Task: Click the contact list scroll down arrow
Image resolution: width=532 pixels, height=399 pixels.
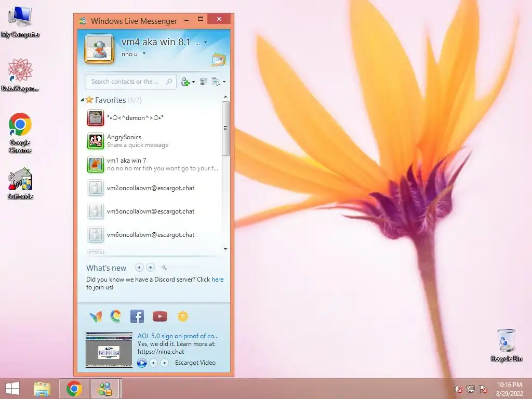Action: tap(225, 249)
